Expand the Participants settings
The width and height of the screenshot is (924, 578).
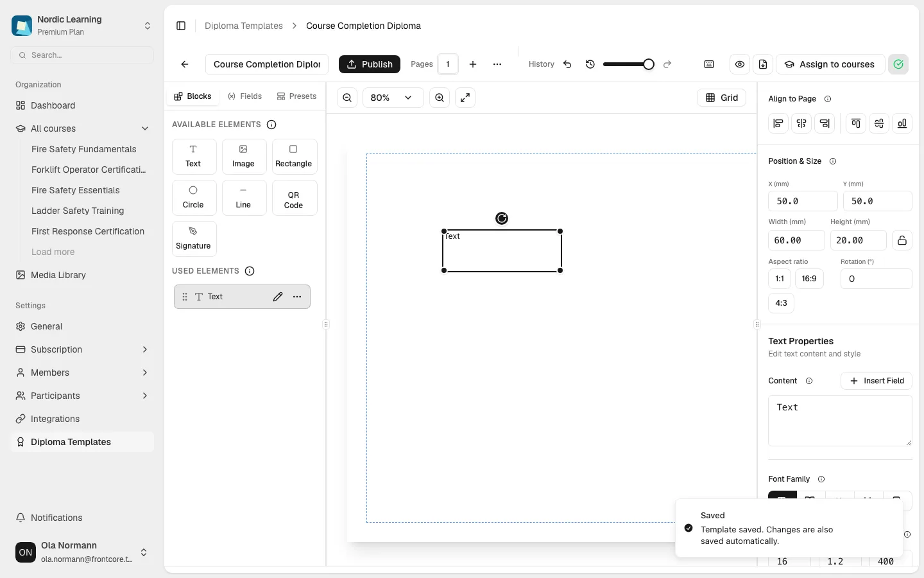[82, 396]
